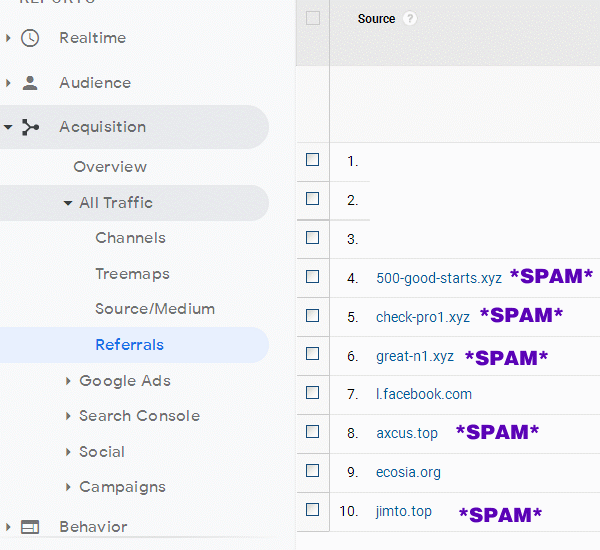Check the box for 500-good-starts.xyz row
This screenshot has width=600, height=550.
click(x=313, y=277)
